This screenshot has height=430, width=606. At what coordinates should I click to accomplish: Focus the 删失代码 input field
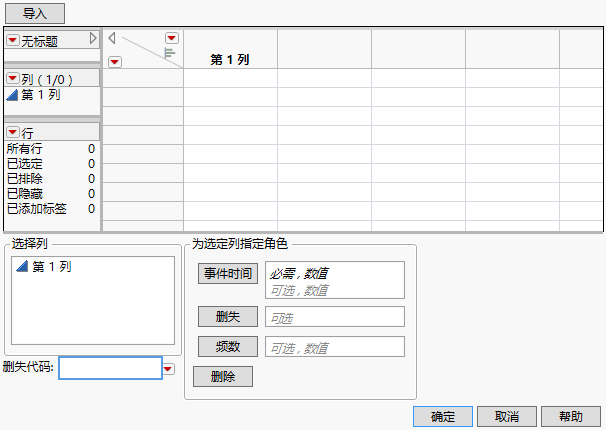111,368
